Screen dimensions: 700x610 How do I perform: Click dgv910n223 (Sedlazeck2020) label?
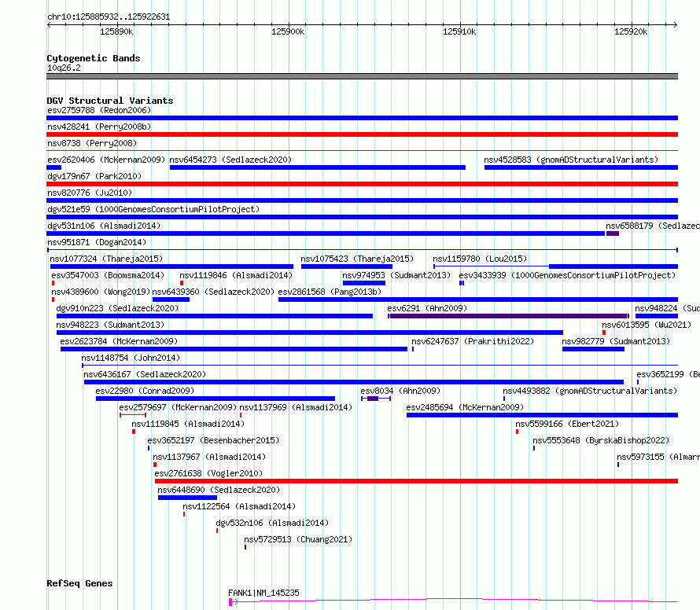(x=117, y=308)
